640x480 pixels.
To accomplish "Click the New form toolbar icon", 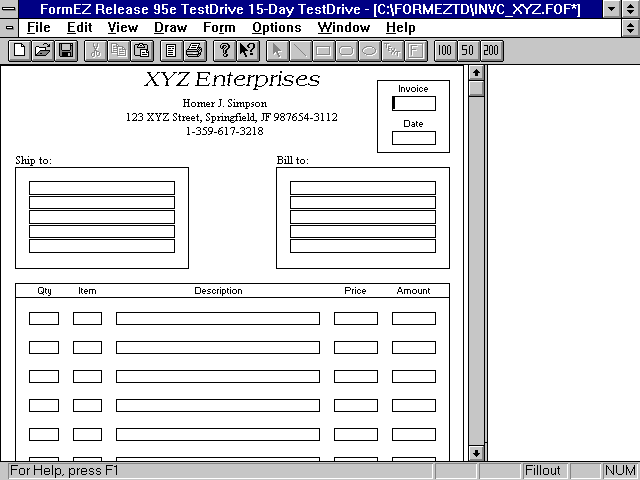I will [19, 50].
